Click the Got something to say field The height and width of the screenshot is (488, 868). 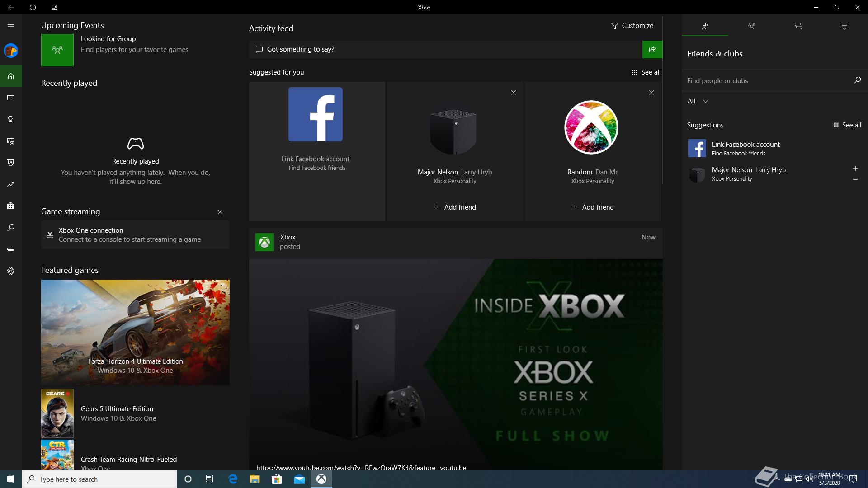(x=445, y=49)
